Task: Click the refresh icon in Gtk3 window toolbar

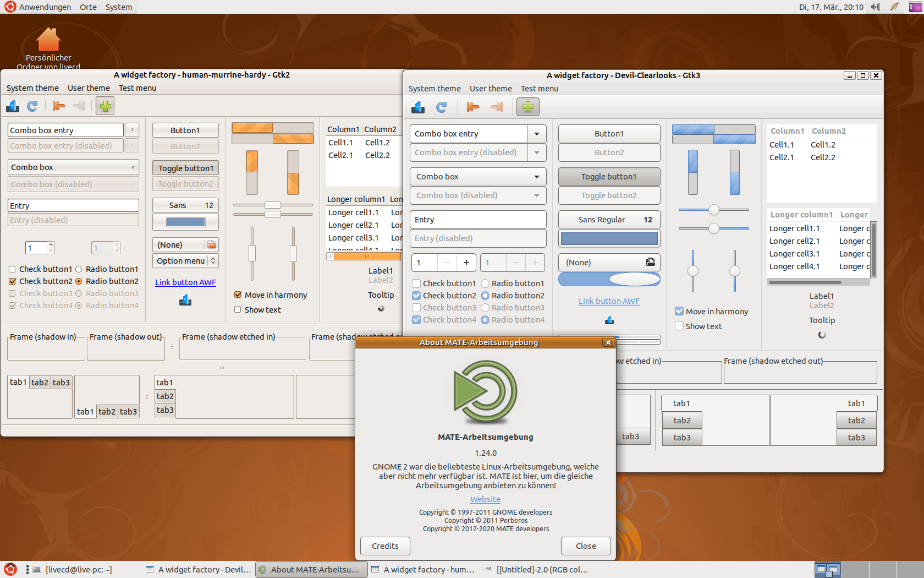Action: (x=441, y=107)
